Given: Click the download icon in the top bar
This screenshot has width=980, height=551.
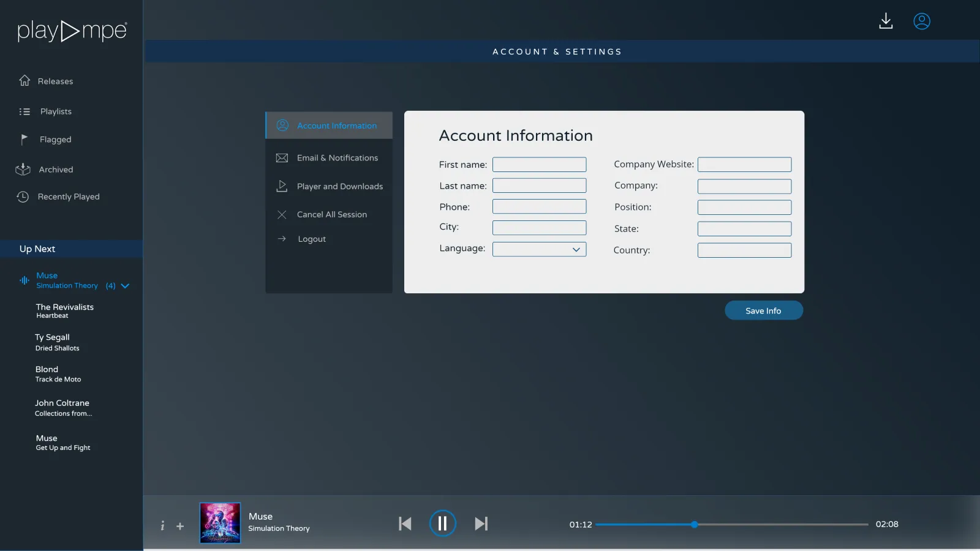Looking at the screenshot, I should click(x=886, y=20).
